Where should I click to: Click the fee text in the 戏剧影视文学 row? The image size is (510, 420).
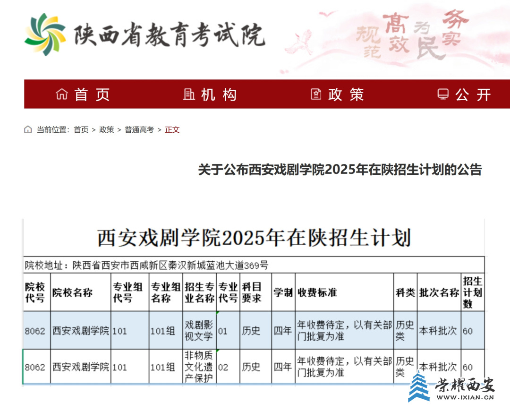tap(344, 331)
